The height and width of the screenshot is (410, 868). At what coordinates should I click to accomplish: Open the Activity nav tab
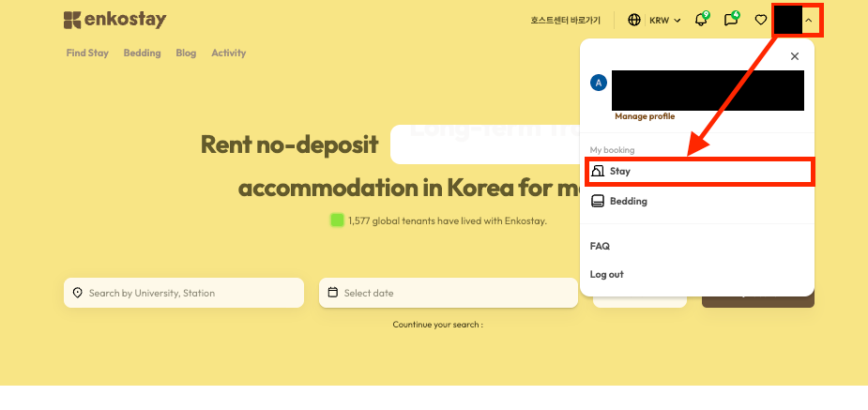tap(228, 53)
